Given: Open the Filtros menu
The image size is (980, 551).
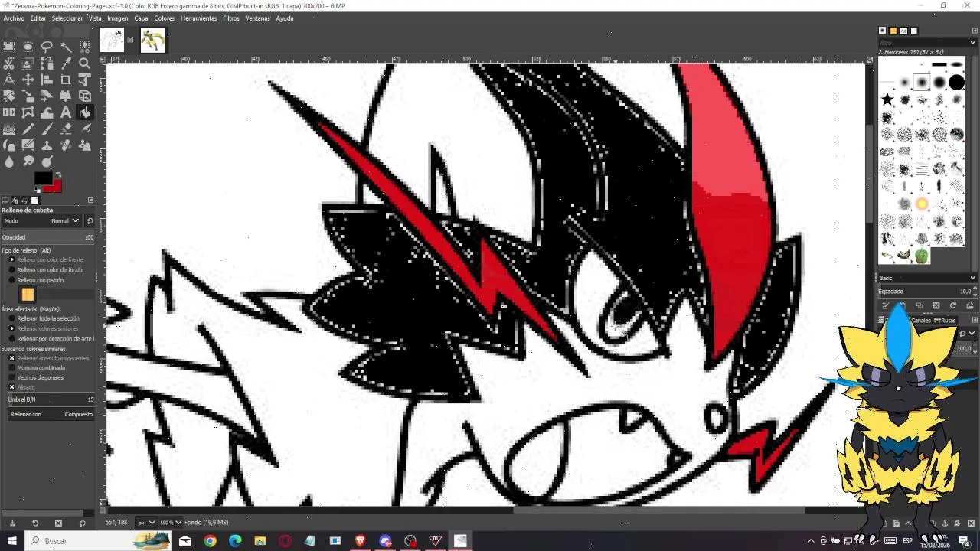Looking at the screenshot, I should coord(231,18).
